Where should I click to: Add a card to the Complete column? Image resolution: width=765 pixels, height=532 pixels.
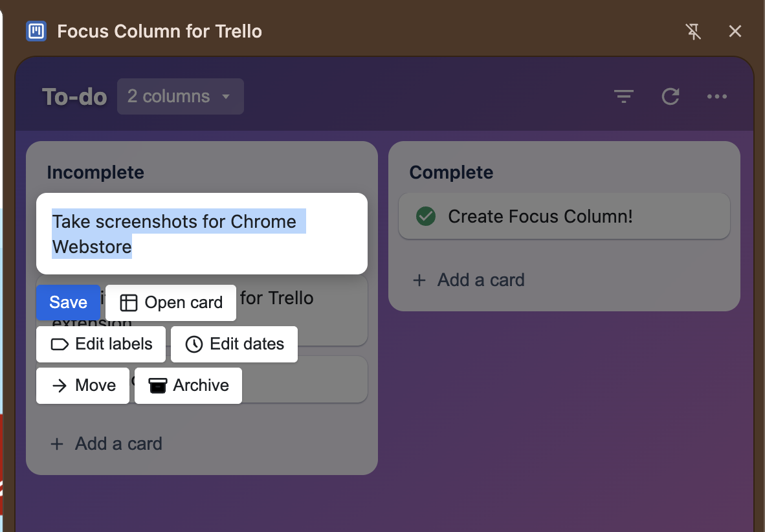coord(468,280)
